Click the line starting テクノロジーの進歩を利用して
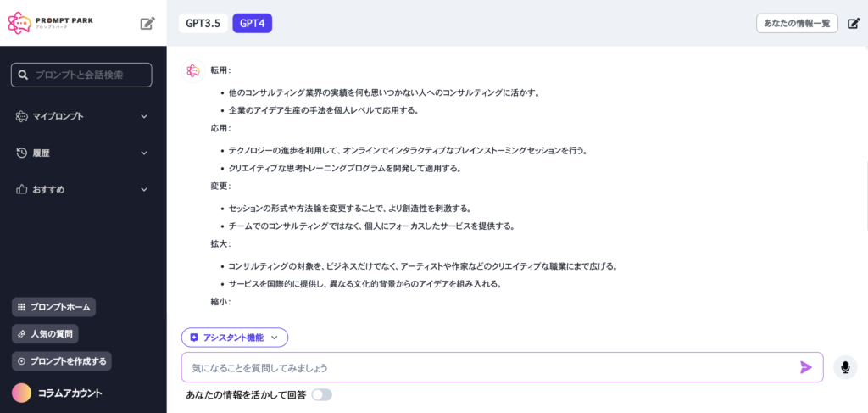Viewport: 868px width, 413px height. pos(408,151)
